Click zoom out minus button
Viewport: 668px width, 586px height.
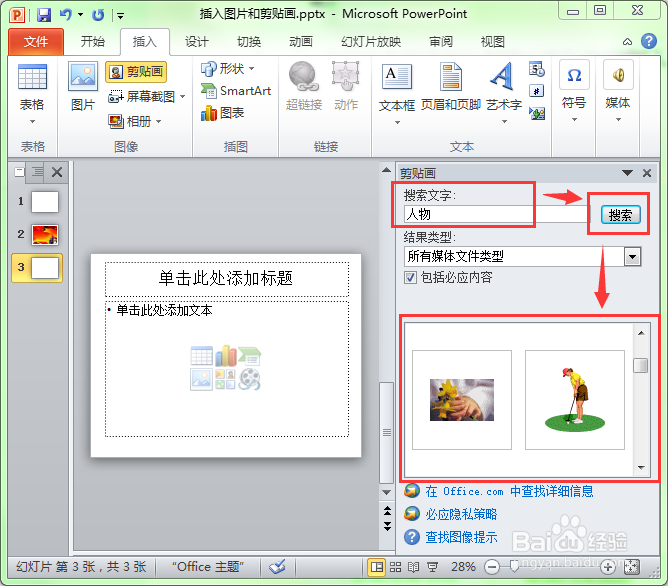click(492, 567)
